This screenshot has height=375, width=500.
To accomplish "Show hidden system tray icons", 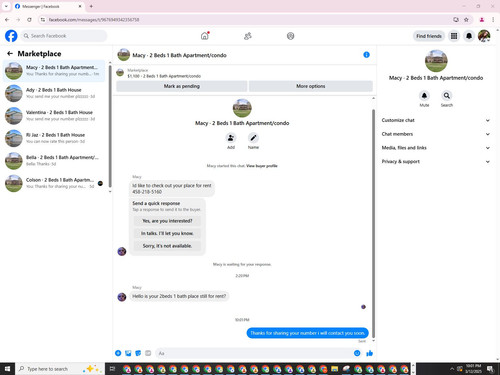I will (x=452, y=369).
